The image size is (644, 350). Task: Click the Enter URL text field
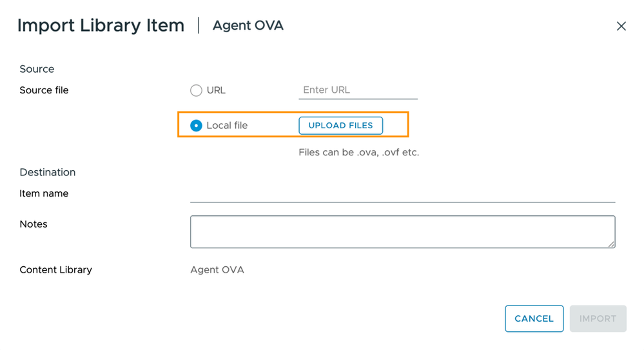358,90
